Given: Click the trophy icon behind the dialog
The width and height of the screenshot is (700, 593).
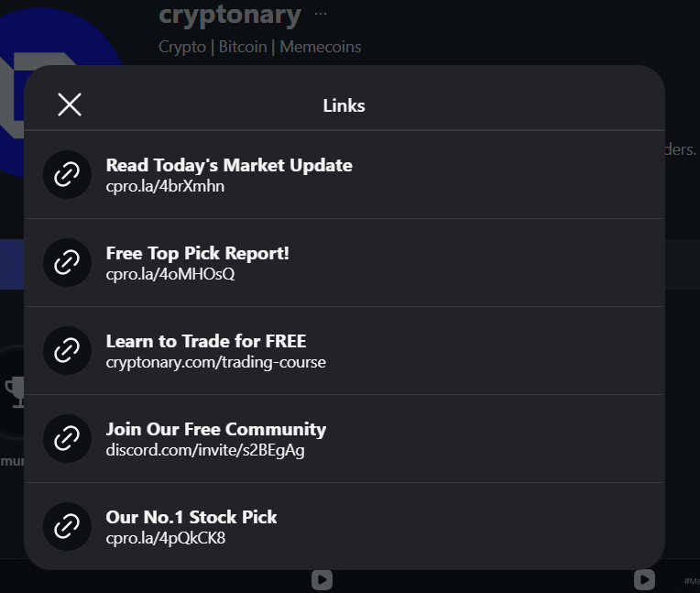Looking at the screenshot, I should click(x=15, y=391).
